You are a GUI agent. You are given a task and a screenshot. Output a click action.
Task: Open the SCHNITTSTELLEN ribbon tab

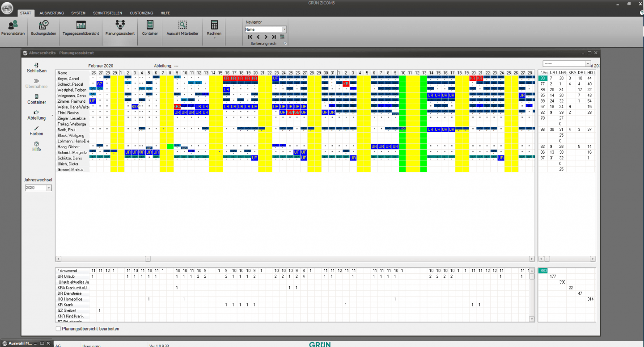click(x=107, y=13)
